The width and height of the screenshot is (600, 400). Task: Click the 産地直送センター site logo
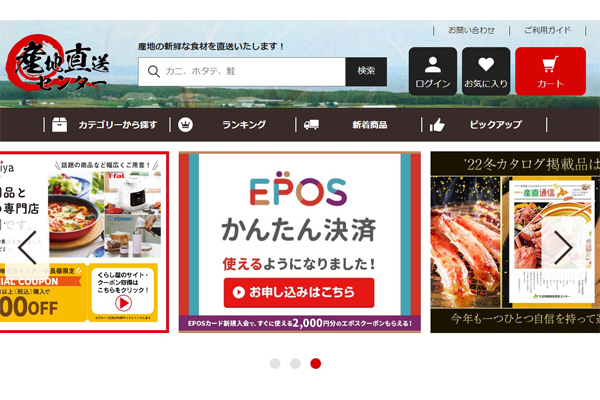(58, 67)
